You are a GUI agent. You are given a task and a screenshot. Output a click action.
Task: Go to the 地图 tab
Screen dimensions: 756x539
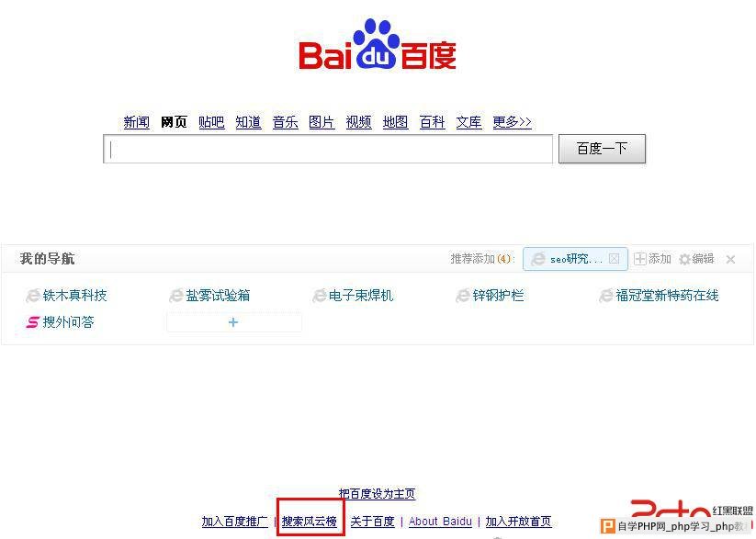point(395,122)
